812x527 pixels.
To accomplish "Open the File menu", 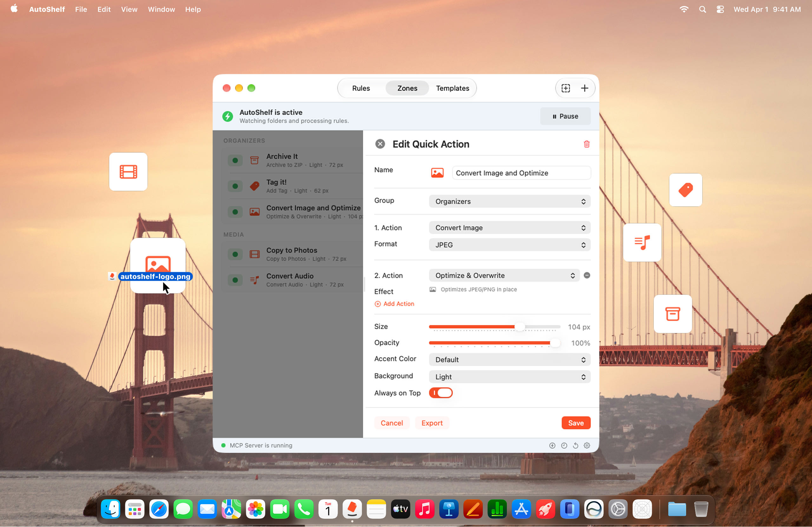I will point(81,9).
